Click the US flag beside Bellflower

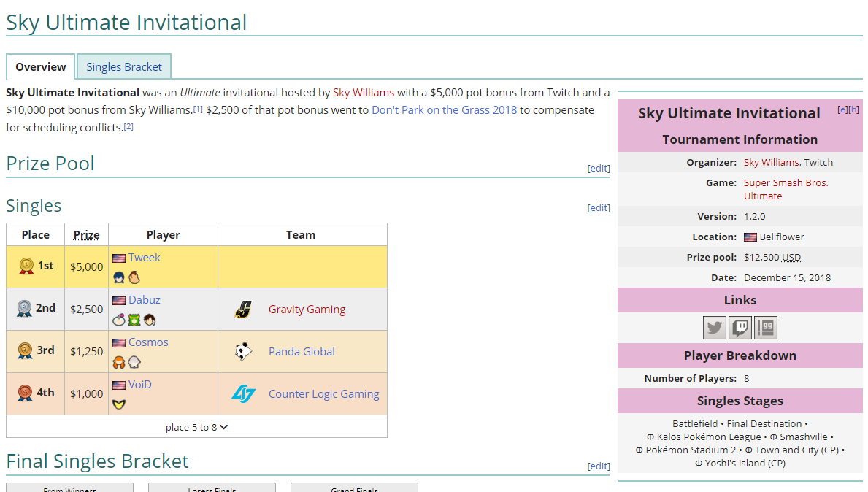(750, 237)
